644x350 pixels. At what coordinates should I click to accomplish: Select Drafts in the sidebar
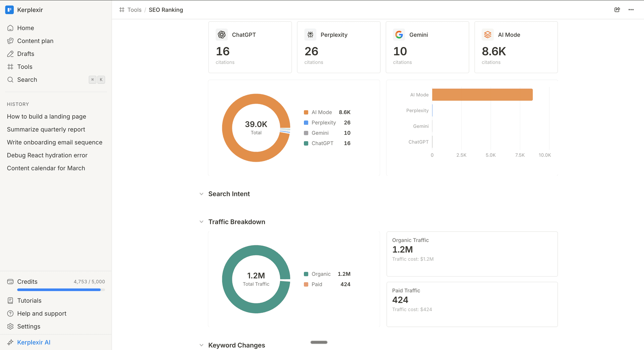pyautogui.click(x=25, y=54)
